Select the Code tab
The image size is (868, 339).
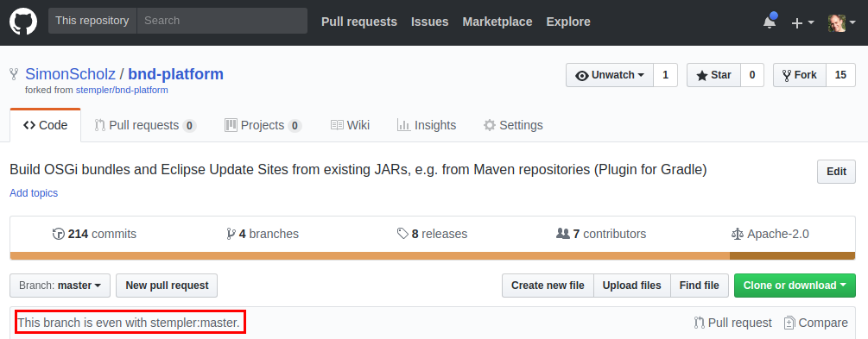tap(46, 126)
